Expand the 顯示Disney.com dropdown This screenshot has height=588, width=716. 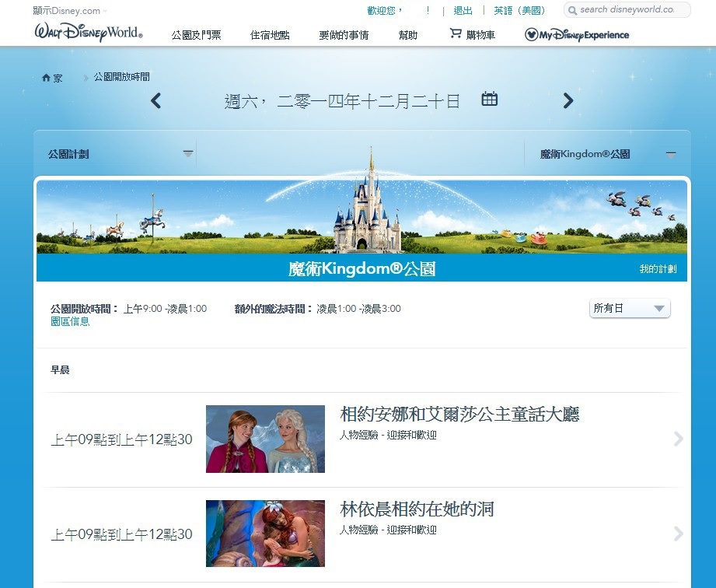pyautogui.click(x=70, y=11)
